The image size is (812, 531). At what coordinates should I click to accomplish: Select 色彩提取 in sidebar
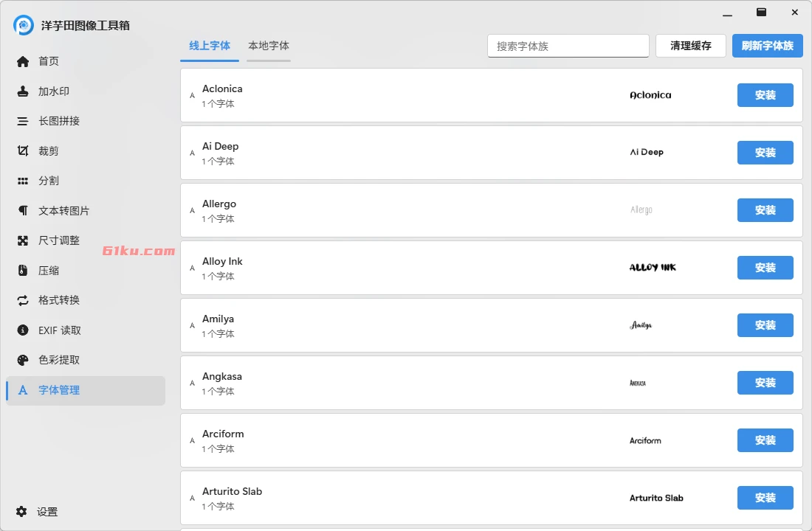[59, 360]
